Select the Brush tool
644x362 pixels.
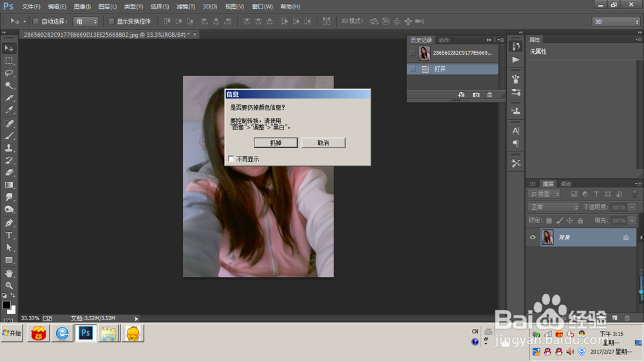[8, 136]
